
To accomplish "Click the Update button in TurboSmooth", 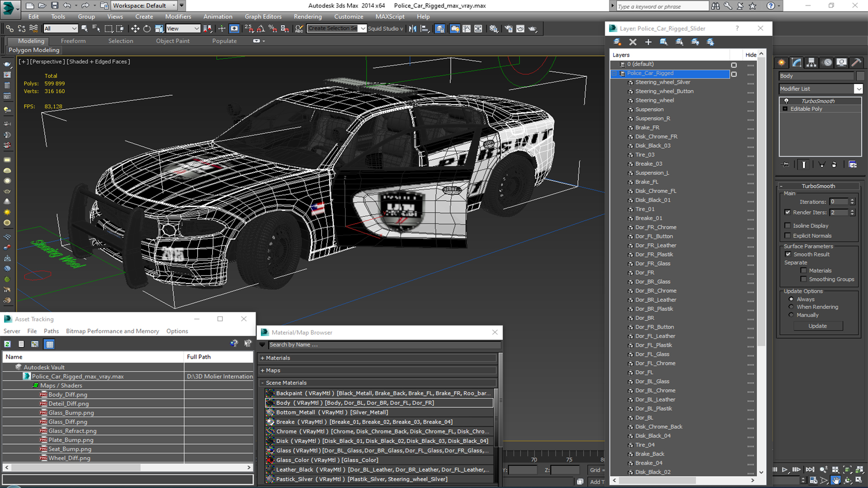I will pyautogui.click(x=817, y=326).
